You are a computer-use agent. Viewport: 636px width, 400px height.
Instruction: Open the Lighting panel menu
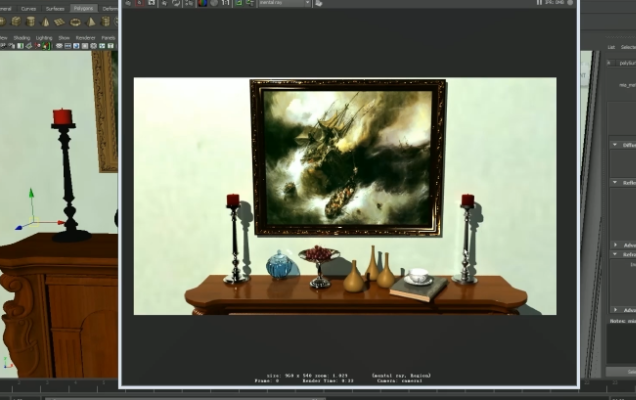(44, 37)
